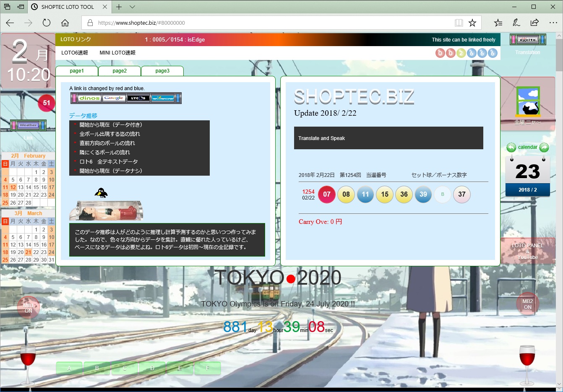The height and width of the screenshot is (392, 563).
Task: Open the LOTO PANEL & YouTube panel
Action: (528, 251)
